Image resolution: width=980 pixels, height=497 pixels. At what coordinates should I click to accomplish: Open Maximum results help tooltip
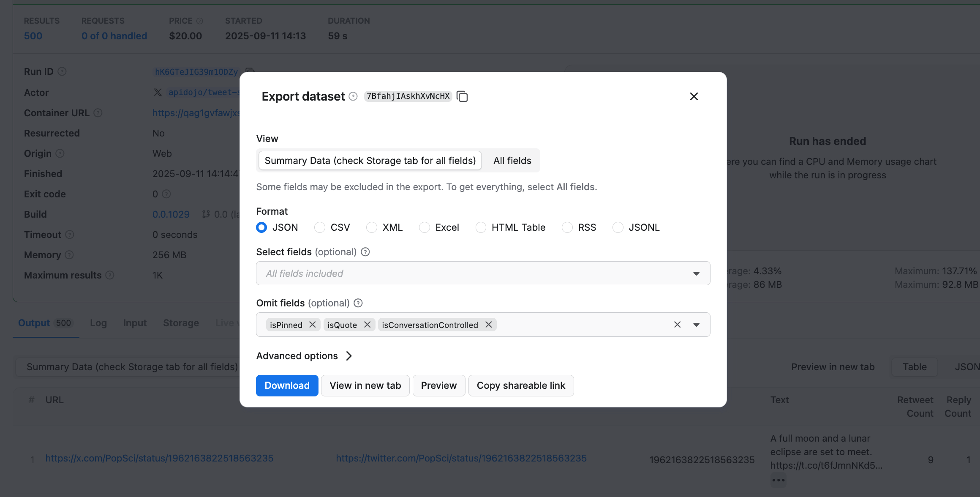coord(110,275)
